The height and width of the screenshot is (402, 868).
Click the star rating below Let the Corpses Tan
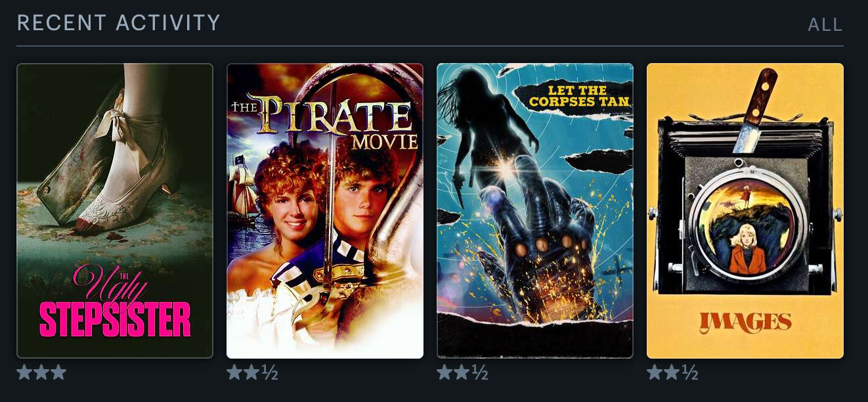[x=463, y=373]
